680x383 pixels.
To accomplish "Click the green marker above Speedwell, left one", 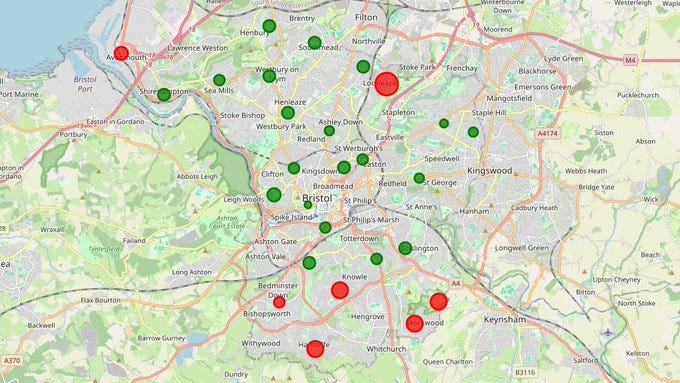I will pos(444,124).
